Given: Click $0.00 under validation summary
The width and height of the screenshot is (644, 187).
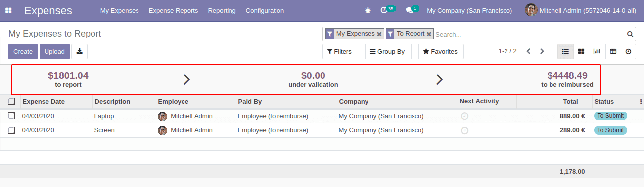Looking at the screenshot, I should pos(313,79).
